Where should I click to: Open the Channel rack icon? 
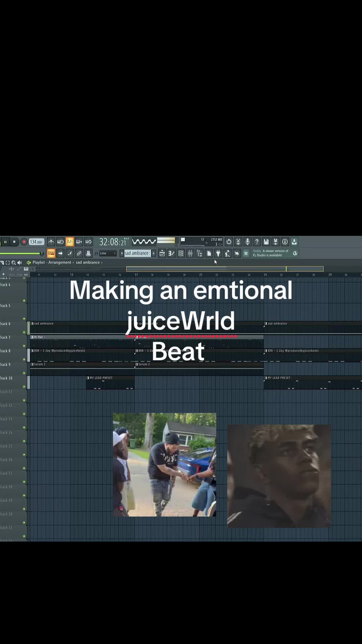click(181, 253)
